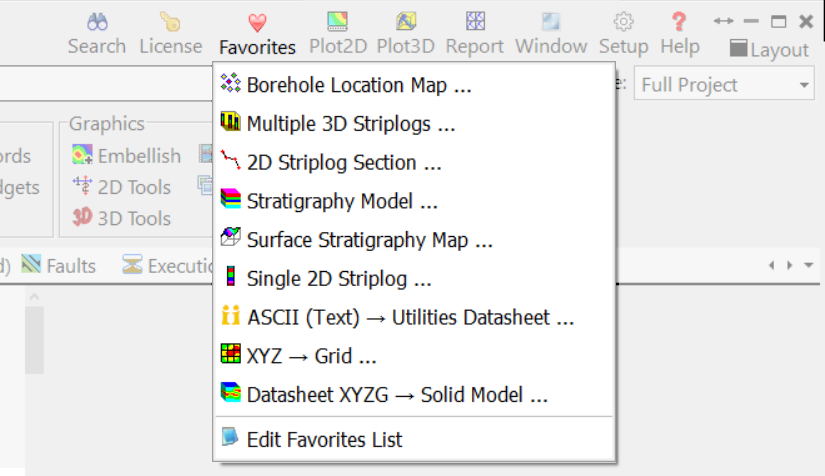Open the Setup gear menu
This screenshot has height=476, width=825.
tap(624, 33)
